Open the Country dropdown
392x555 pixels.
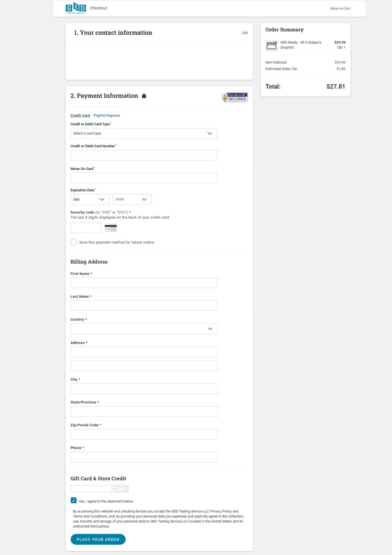point(144,329)
